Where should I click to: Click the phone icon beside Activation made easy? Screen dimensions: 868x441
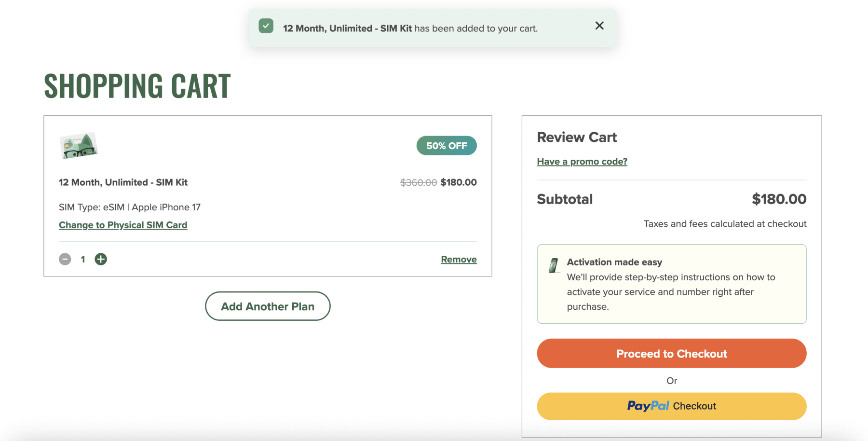554,265
